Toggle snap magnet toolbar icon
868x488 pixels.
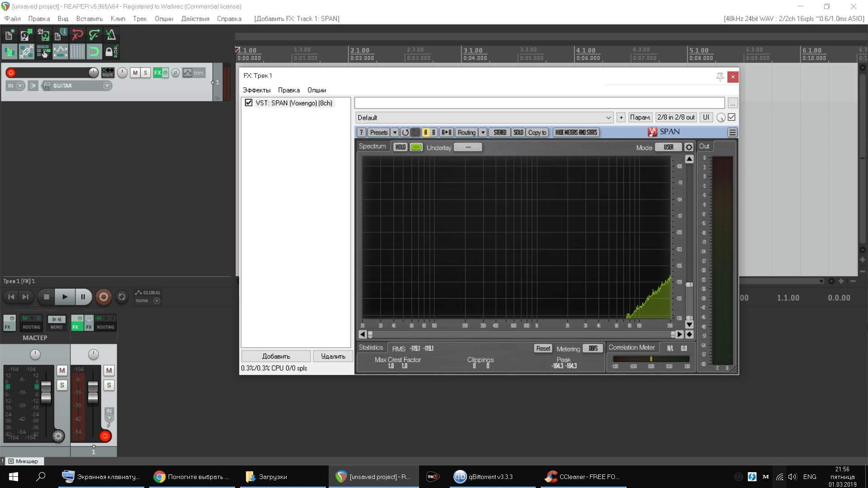click(x=94, y=52)
